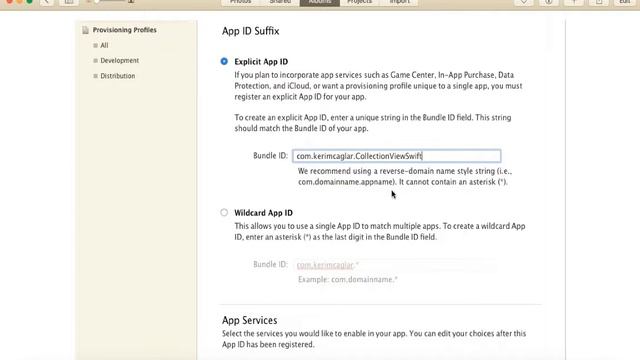This screenshot has width=640, height=360.
Task: Open the Photos tab
Action: 240,2
